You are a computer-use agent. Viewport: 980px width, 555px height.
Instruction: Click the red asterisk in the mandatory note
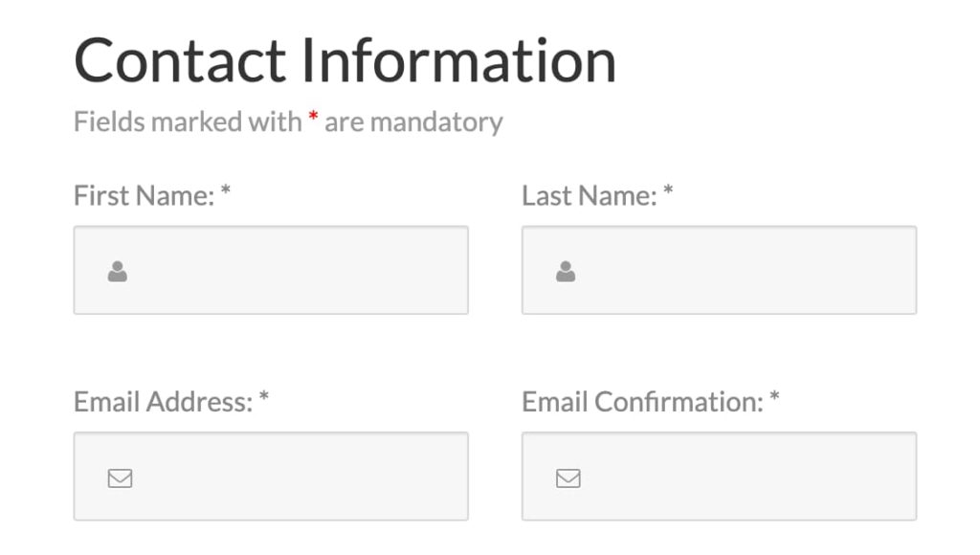pos(313,119)
